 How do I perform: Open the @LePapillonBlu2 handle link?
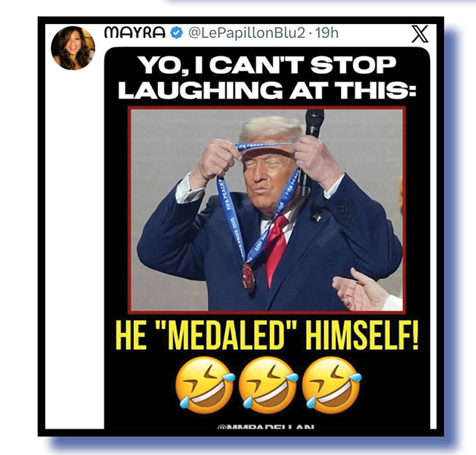tap(246, 33)
